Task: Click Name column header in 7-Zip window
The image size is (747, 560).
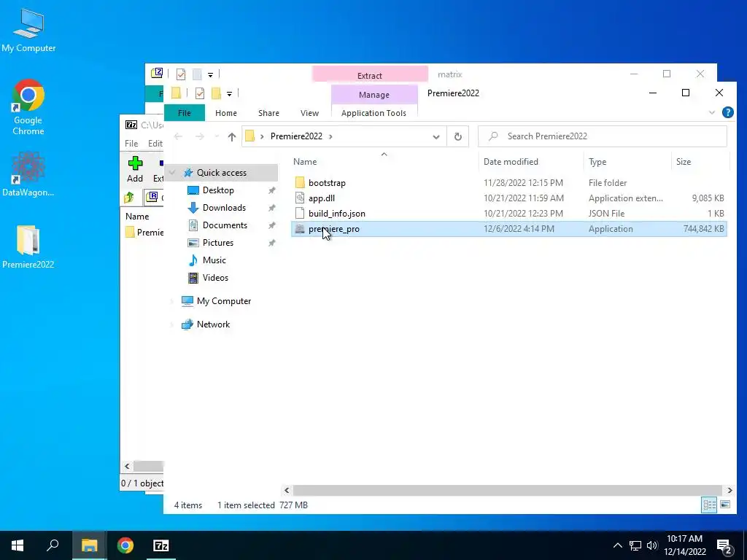Action: coord(137,216)
